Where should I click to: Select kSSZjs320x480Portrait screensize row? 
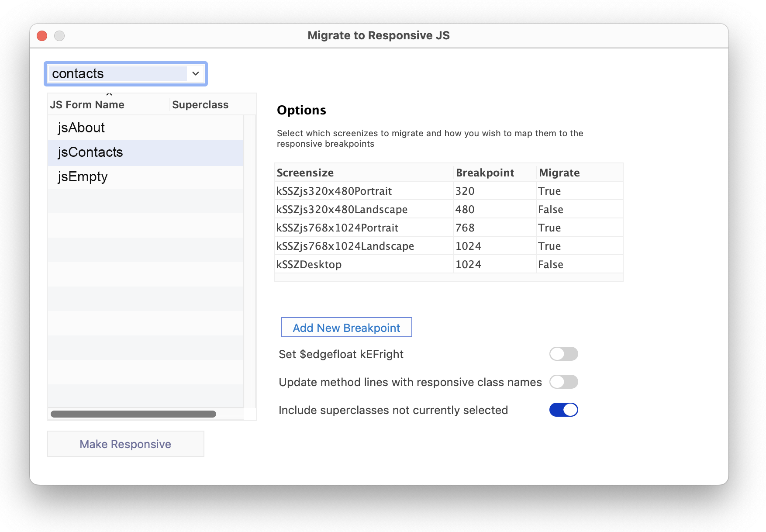pyautogui.click(x=449, y=191)
